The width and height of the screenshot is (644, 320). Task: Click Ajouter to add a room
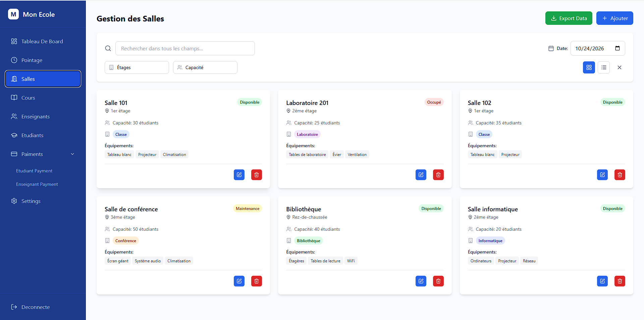tap(615, 18)
